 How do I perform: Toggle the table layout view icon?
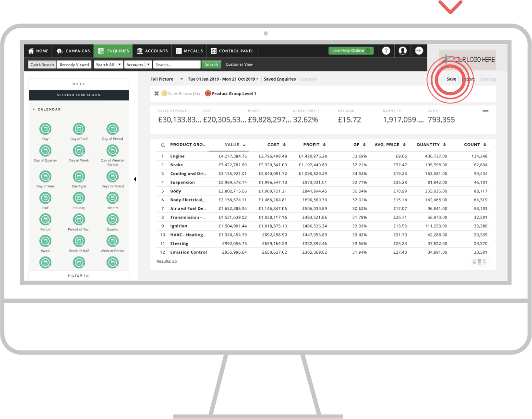click(x=479, y=262)
